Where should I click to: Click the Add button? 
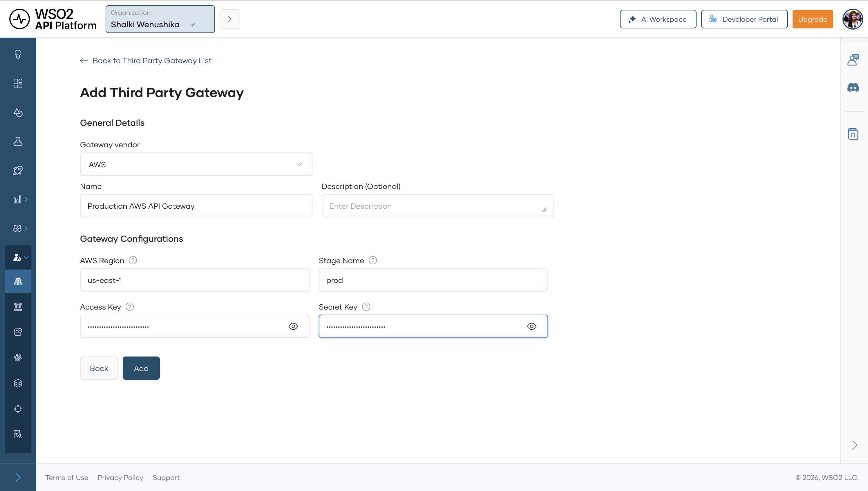pos(141,368)
